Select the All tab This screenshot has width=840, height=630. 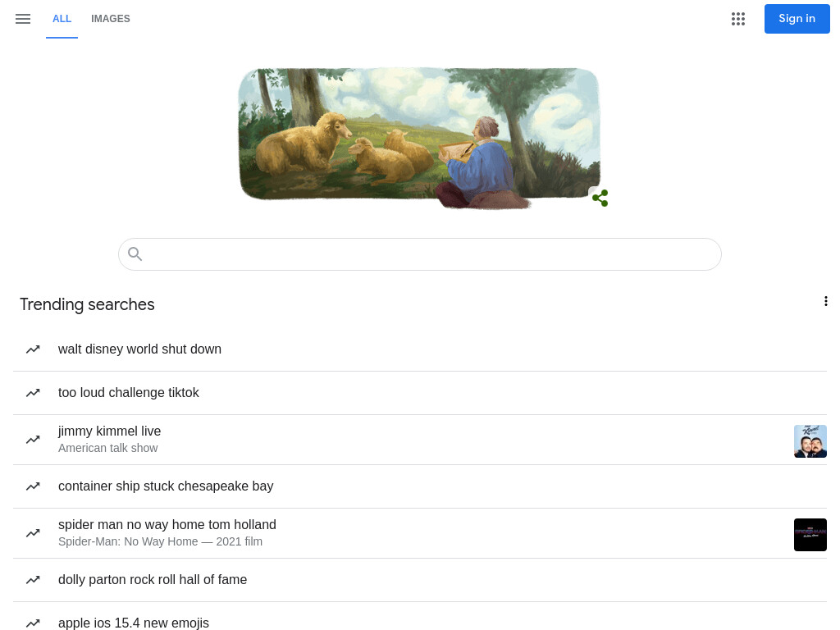pyautogui.click(x=62, y=19)
